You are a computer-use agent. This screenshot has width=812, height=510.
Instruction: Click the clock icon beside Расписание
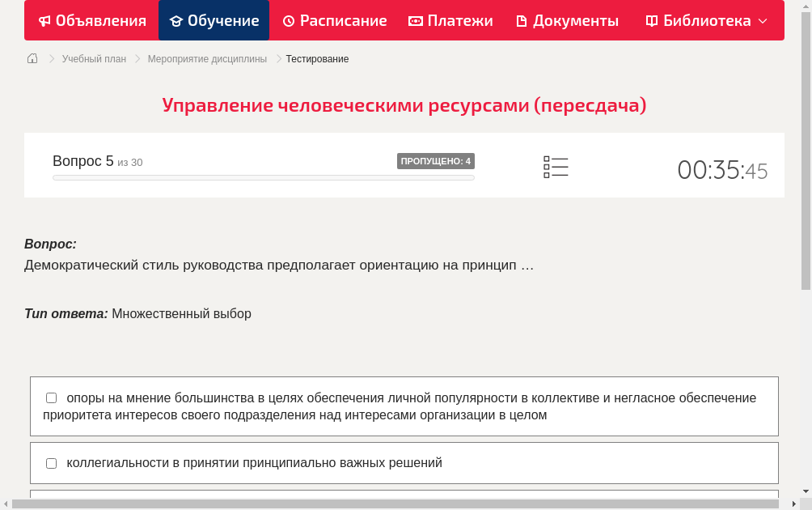(287, 20)
